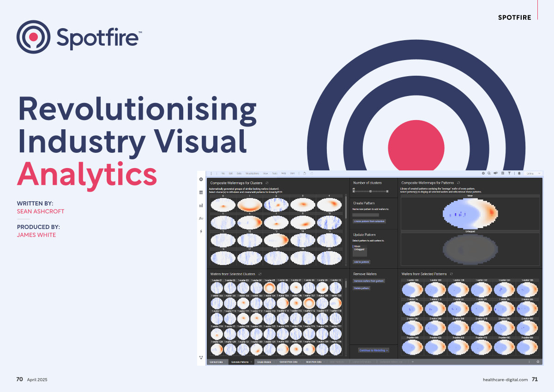Select cluster 1 wafermap with bottom arc
This screenshot has height=392, width=554.
[250, 204]
